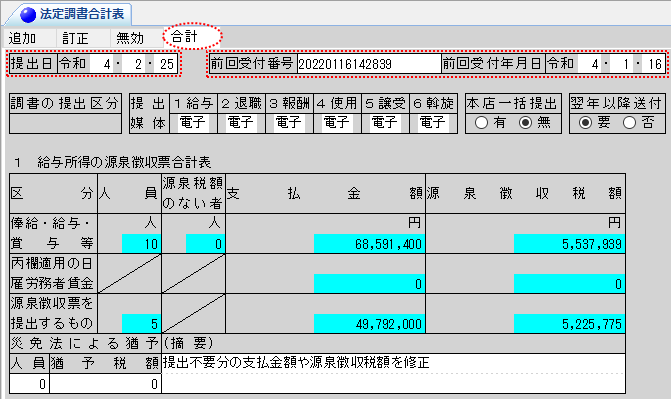This screenshot has width=671, height=399.
Task: Click the blue sphere icon on 法定調書合計表 tab
Action: pyautogui.click(x=28, y=15)
